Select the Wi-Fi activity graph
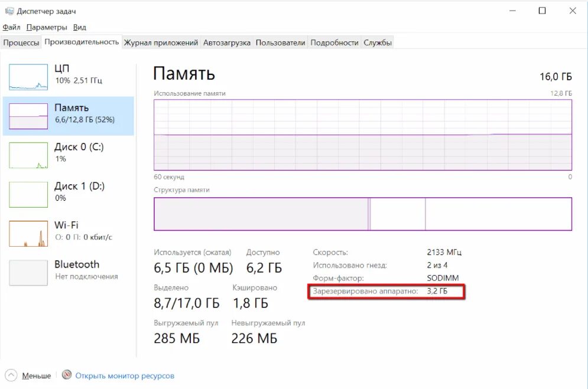The width and height of the screenshot is (588, 389). pyautogui.click(x=28, y=234)
